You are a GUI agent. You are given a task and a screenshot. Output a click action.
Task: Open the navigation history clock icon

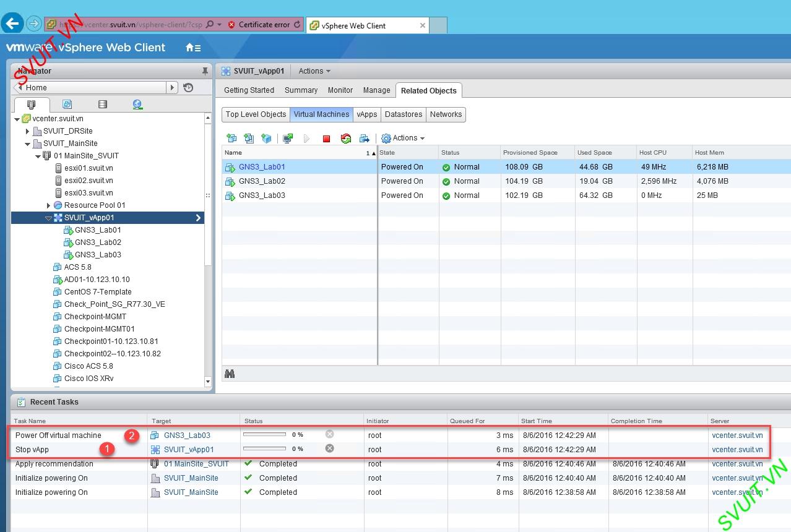pos(188,88)
